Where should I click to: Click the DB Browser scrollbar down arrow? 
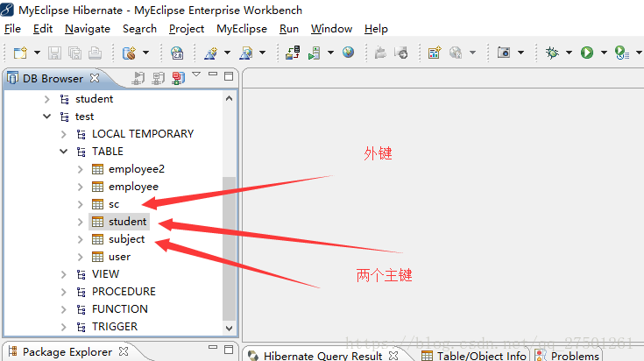click(x=230, y=329)
